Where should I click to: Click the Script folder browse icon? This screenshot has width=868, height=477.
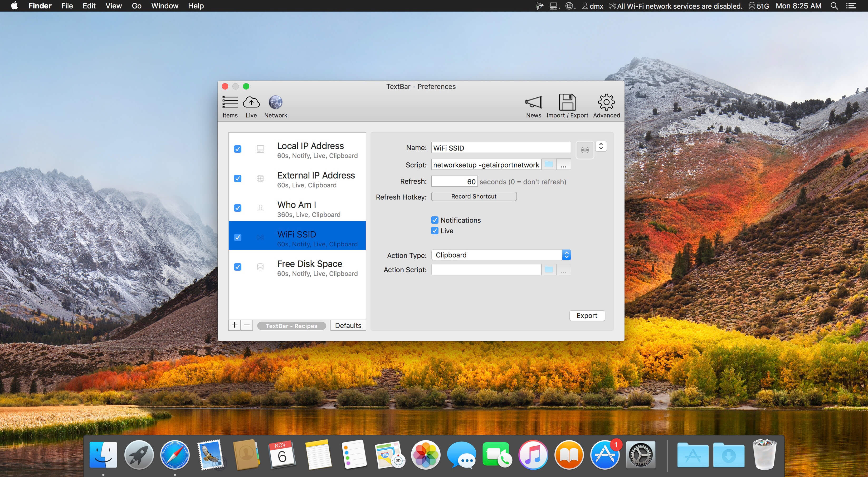point(549,165)
